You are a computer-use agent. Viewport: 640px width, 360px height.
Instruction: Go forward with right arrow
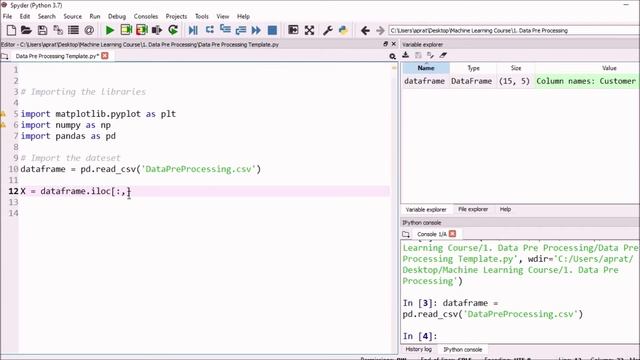point(380,31)
